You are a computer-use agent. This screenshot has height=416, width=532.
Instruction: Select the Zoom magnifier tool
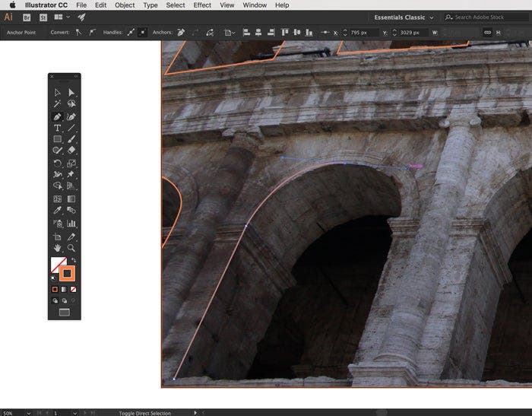pyautogui.click(x=71, y=248)
